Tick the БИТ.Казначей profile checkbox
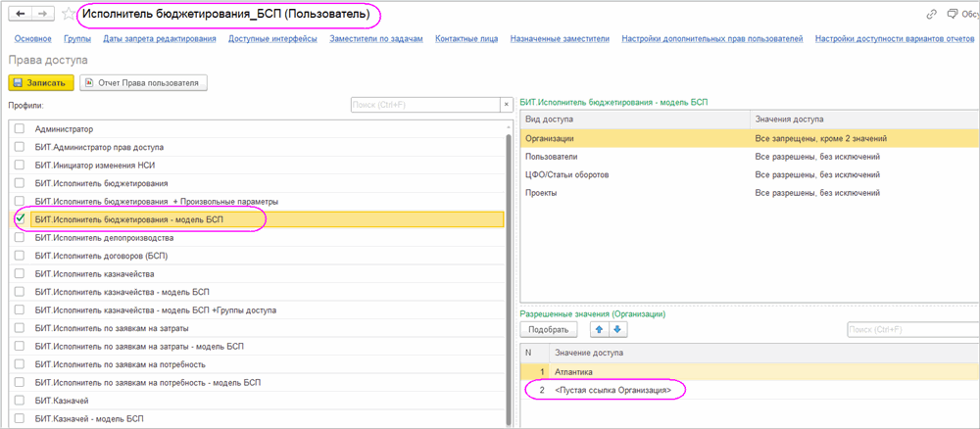This screenshot has height=429, width=980. click(x=20, y=401)
